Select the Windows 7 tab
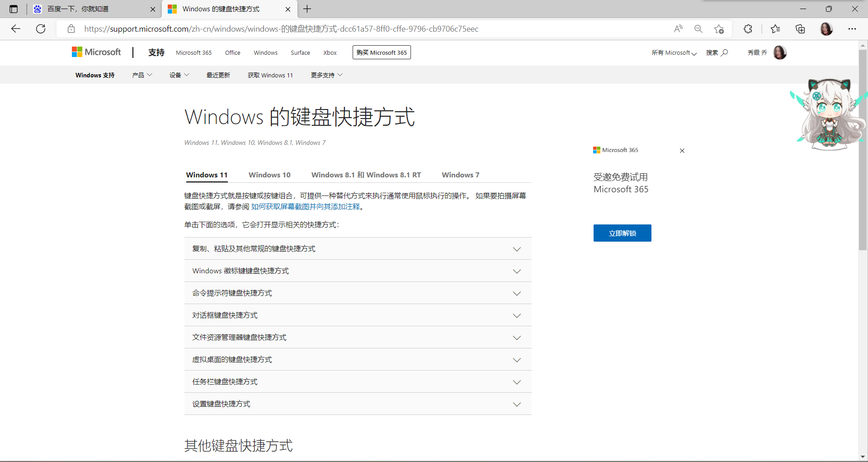Screen dimensions: 868x462 (461, 175)
